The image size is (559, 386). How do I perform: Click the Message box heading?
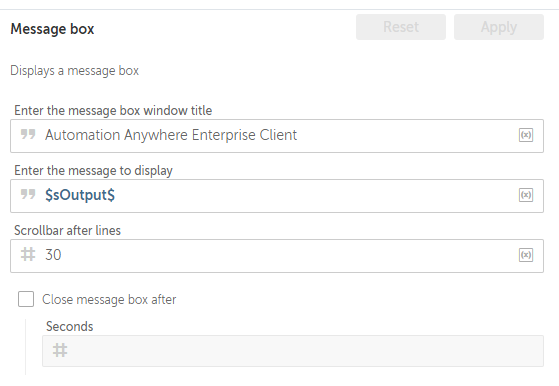click(x=52, y=29)
